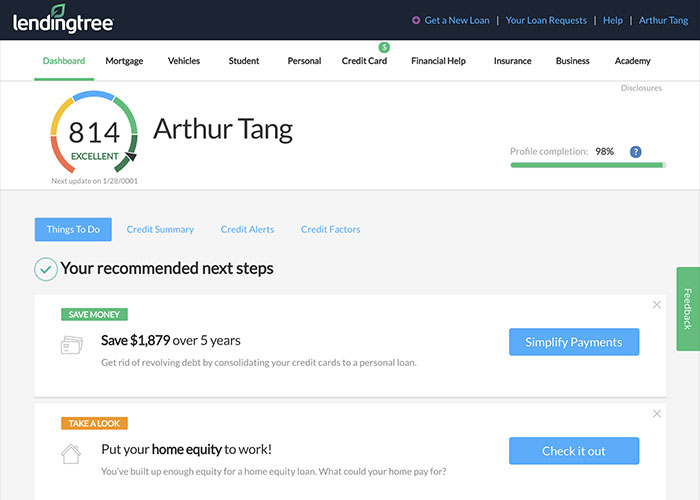
Task: Switch to the Credit Summary tab
Action: (x=160, y=229)
